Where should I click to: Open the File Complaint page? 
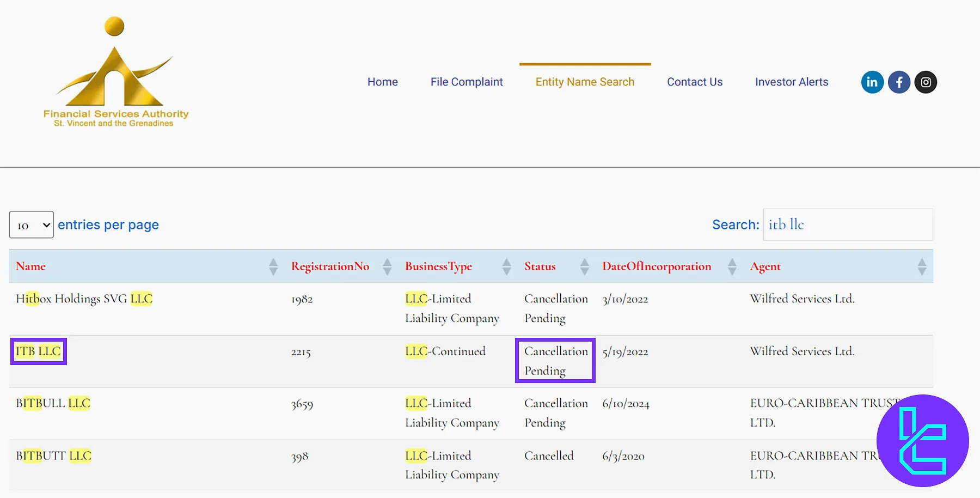tap(466, 82)
